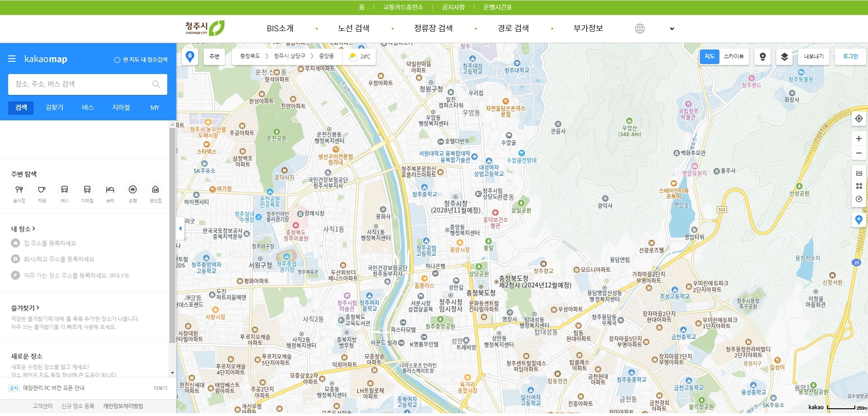Zoom out with the minus button
The image size is (868, 416).
point(858,153)
